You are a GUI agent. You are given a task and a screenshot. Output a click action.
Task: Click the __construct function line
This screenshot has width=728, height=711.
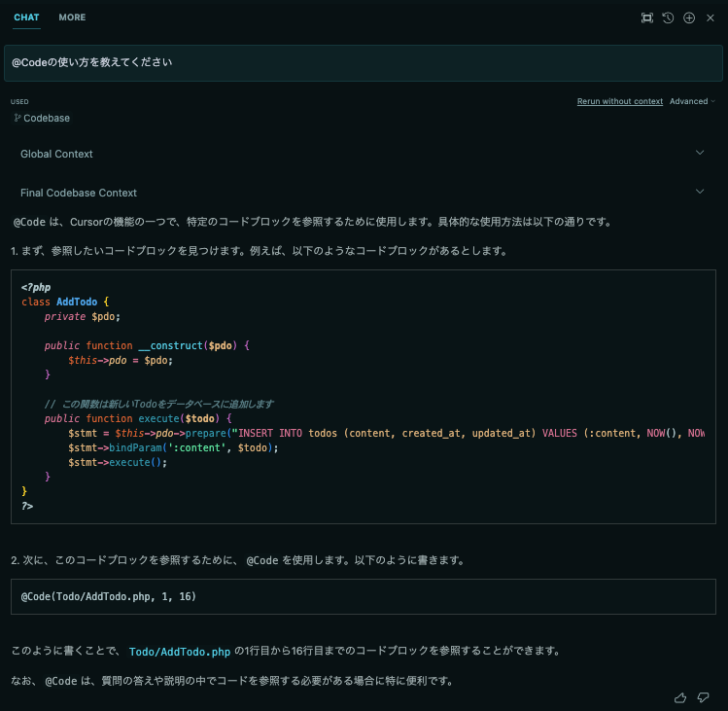pyautogui.click(x=147, y=345)
